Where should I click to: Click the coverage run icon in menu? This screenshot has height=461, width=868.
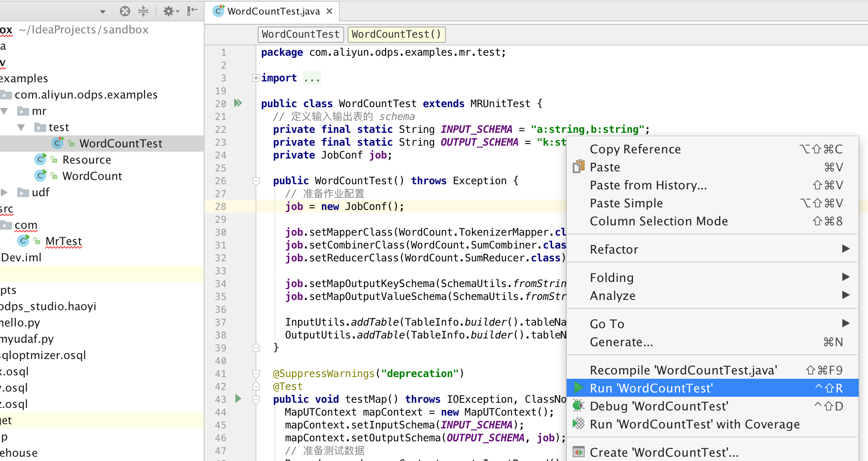tap(578, 424)
